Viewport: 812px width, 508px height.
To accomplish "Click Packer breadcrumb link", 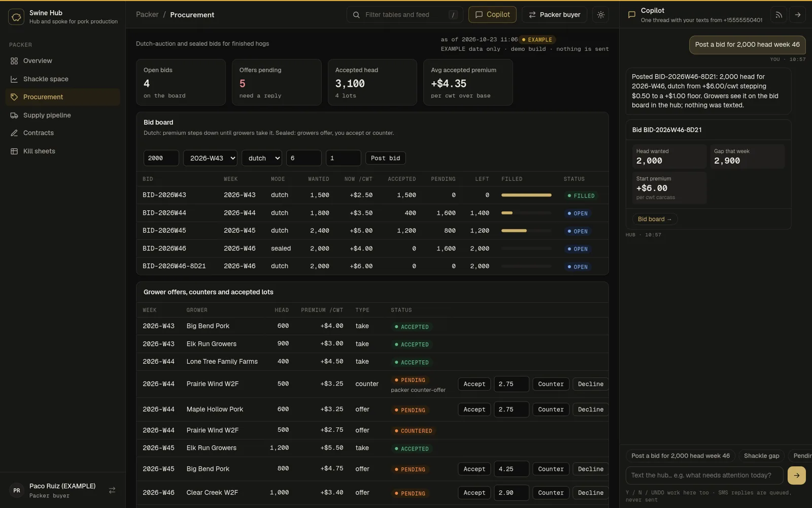I will point(147,15).
